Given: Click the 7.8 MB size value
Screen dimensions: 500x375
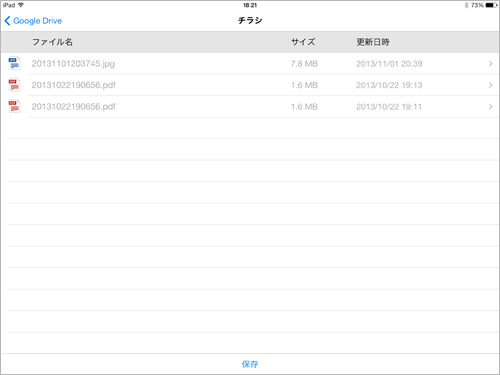Looking at the screenshot, I should (x=304, y=64).
